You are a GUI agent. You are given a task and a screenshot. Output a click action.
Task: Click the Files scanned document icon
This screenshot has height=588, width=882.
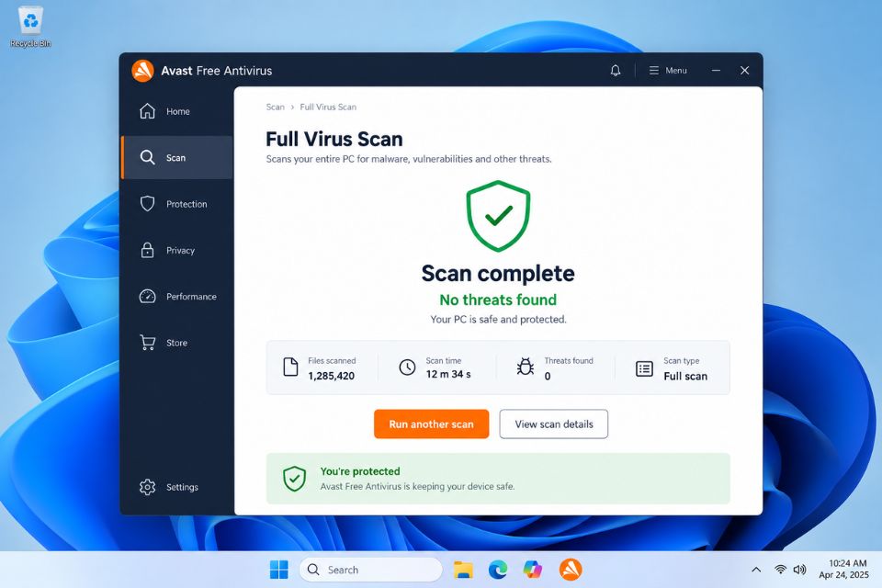click(x=290, y=367)
